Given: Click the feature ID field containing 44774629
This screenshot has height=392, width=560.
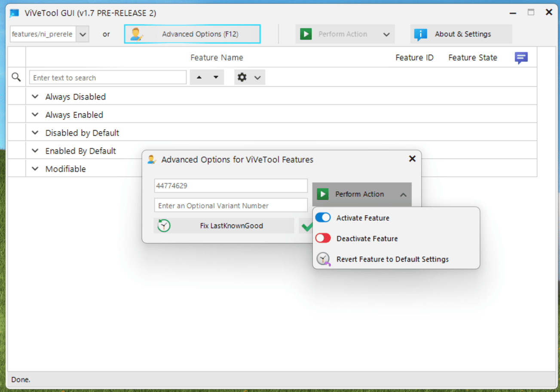Looking at the screenshot, I should (x=231, y=186).
